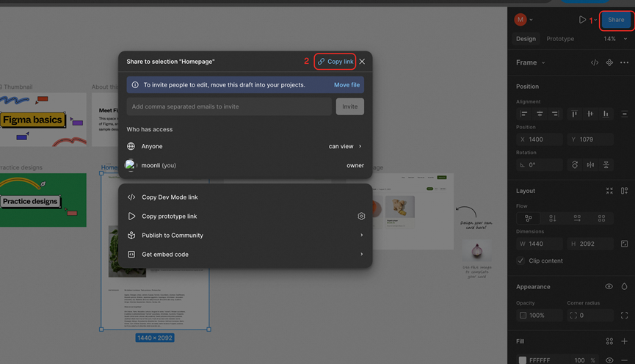The height and width of the screenshot is (364, 635).
Task: Open Get embed code submenu
Action: point(245,254)
